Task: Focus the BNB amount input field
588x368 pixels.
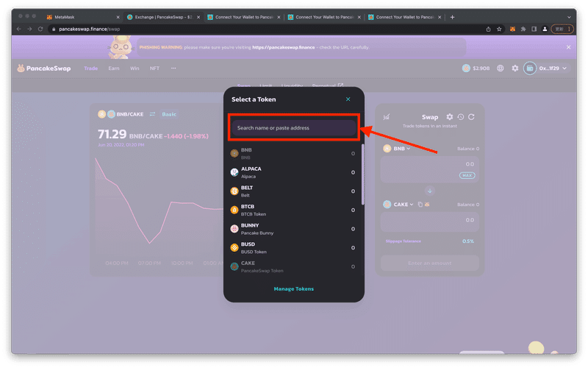Action: click(x=430, y=169)
